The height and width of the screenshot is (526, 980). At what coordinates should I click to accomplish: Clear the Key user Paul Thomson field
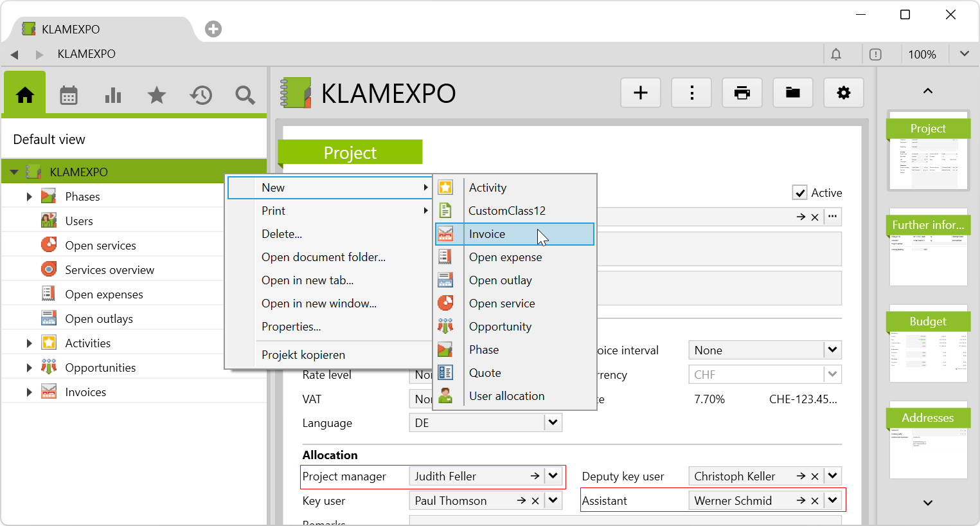535,501
